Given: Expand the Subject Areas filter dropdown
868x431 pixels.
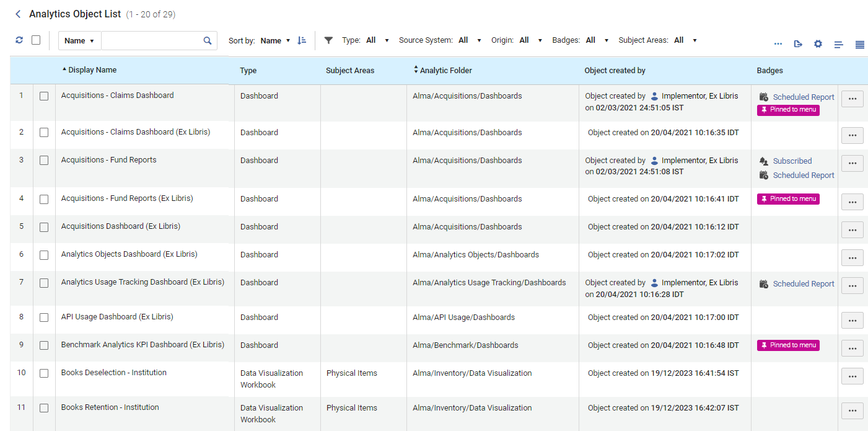Looking at the screenshot, I should coord(685,40).
